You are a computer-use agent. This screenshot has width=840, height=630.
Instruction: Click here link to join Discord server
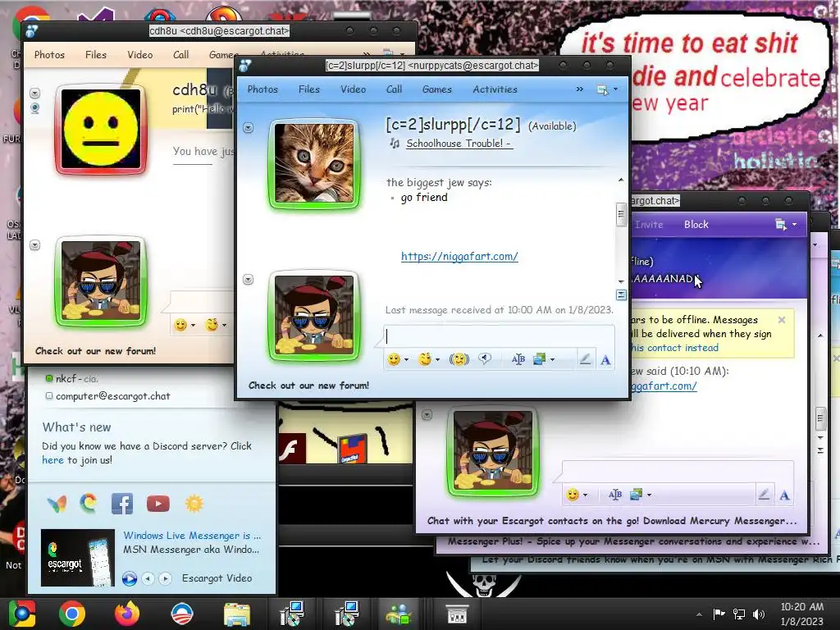click(52, 459)
